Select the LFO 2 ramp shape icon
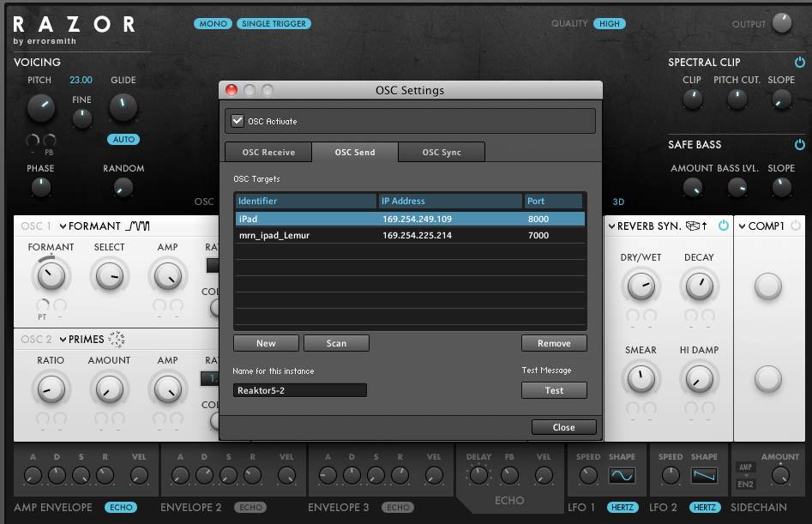 [704, 475]
